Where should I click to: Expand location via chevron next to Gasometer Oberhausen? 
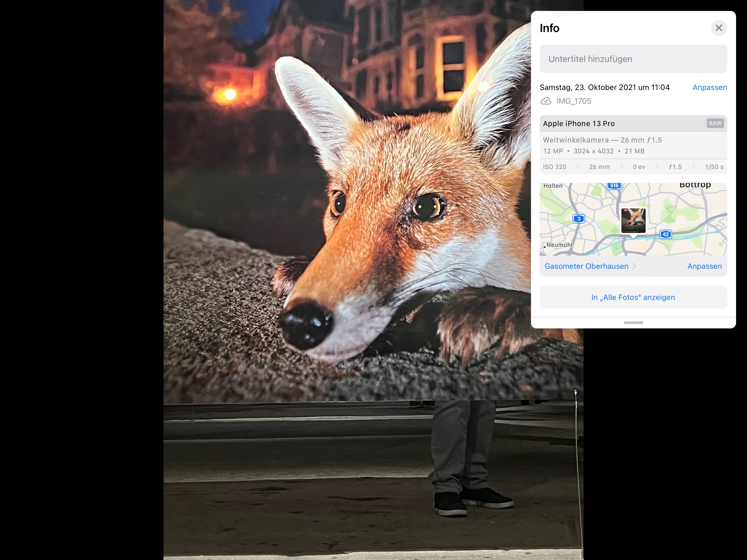(x=634, y=266)
